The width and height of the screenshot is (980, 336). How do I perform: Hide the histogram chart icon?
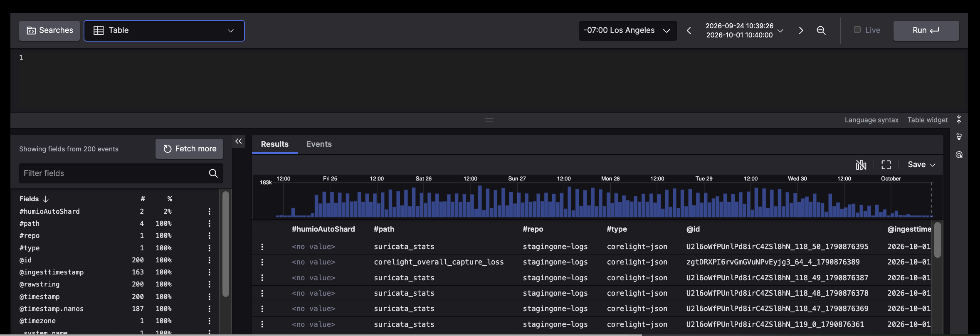[x=861, y=165]
